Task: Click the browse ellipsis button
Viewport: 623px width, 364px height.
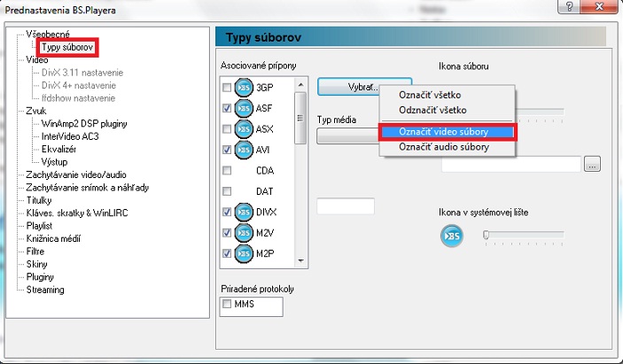Action: pos(592,164)
